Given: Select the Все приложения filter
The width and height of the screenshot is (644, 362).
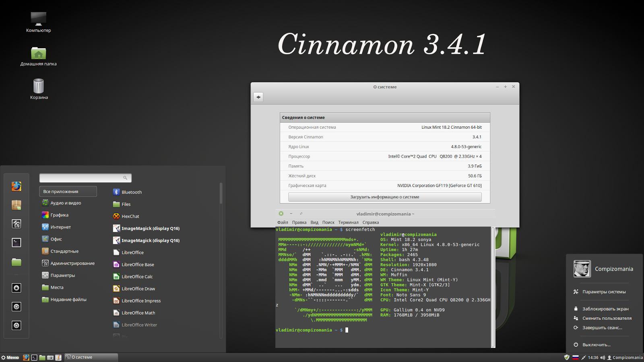Looking at the screenshot, I should [x=68, y=191].
